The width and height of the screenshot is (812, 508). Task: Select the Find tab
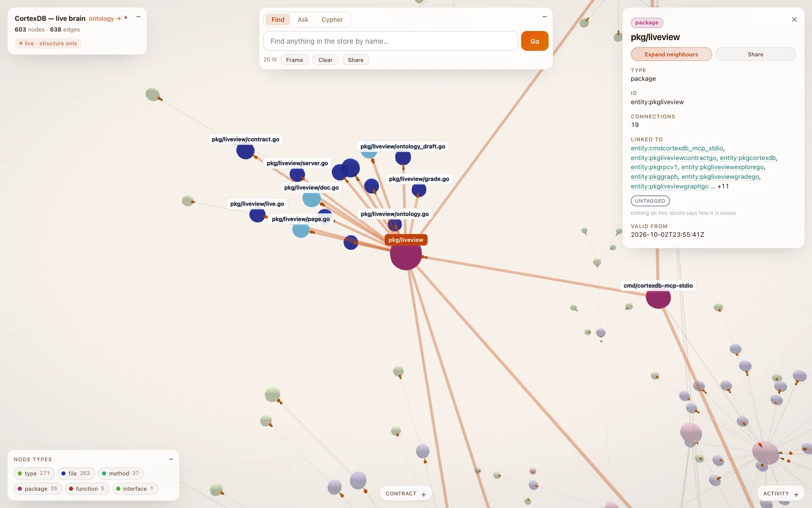[278, 20]
